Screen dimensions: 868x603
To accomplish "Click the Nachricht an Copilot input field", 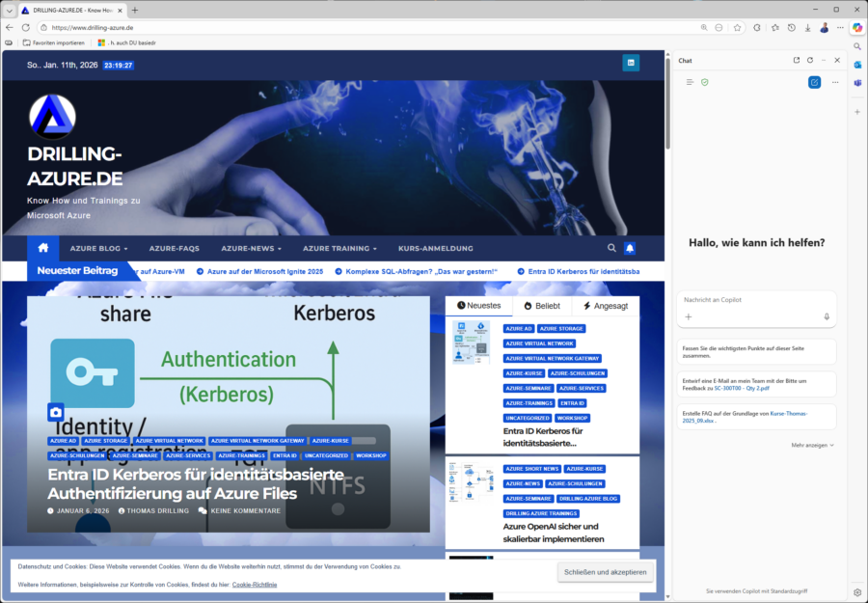I will tap(756, 298).
